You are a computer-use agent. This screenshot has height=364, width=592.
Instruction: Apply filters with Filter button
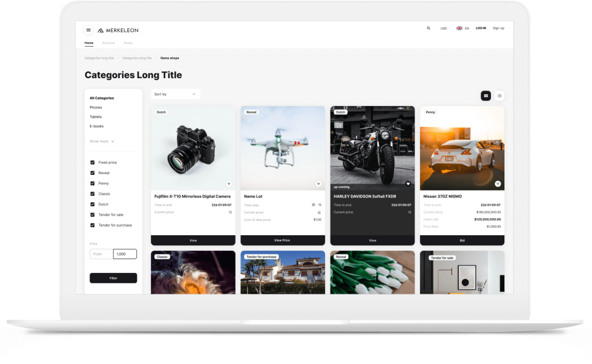click(113, 278)
